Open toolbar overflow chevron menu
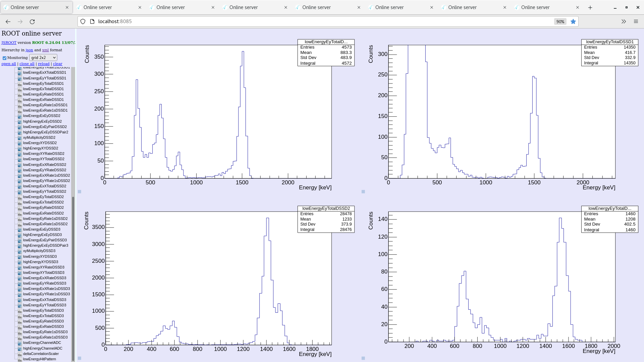 coord(624,22)
